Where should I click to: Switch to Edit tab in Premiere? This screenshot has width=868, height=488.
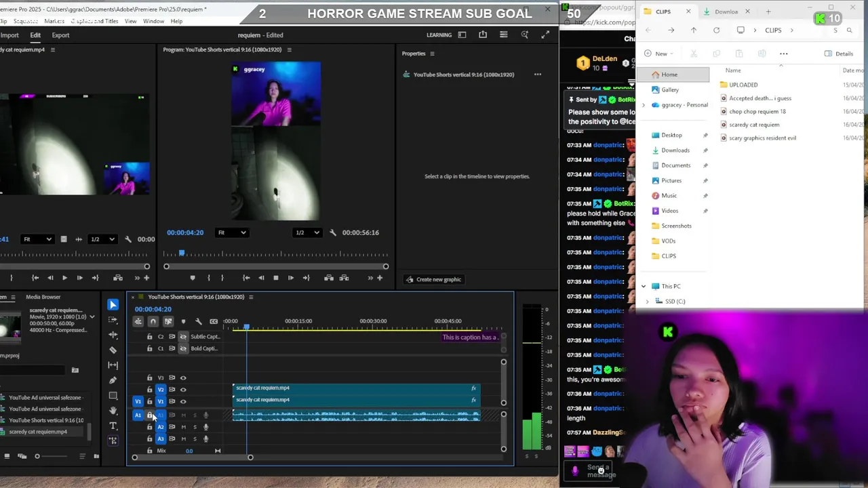tap(35, 35)
